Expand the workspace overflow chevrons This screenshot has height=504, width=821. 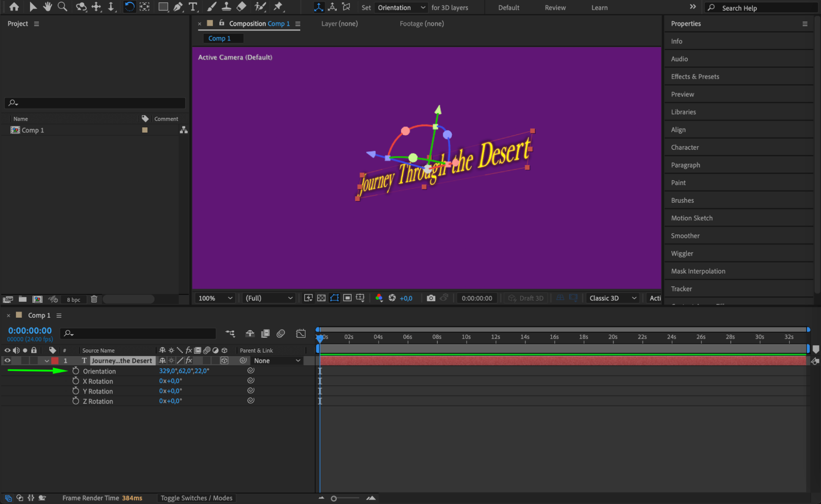tap(693, 7)
